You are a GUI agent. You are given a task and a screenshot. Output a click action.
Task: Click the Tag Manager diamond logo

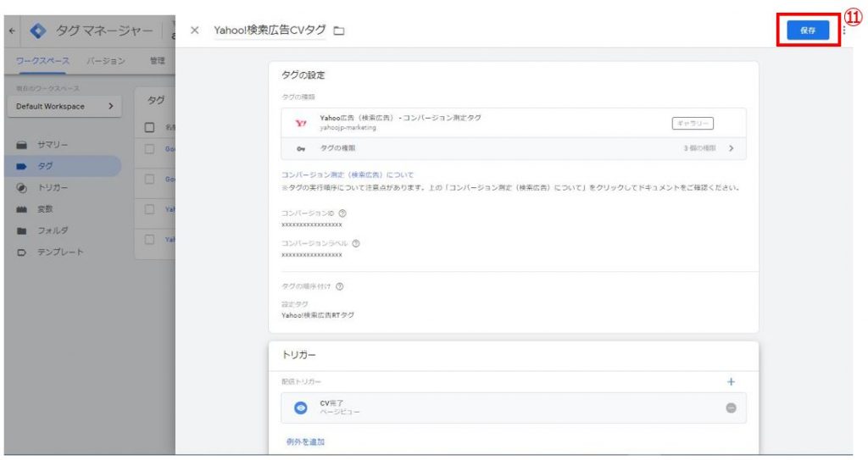click(x=37, y=31)
